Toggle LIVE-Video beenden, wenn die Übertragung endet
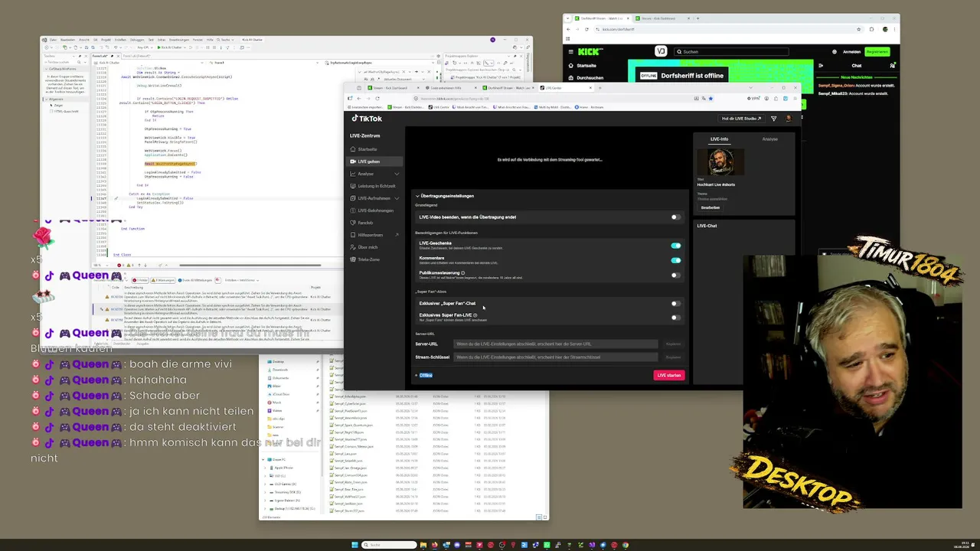This screenshot has width=980, height=551. click(x=675, y=217)
